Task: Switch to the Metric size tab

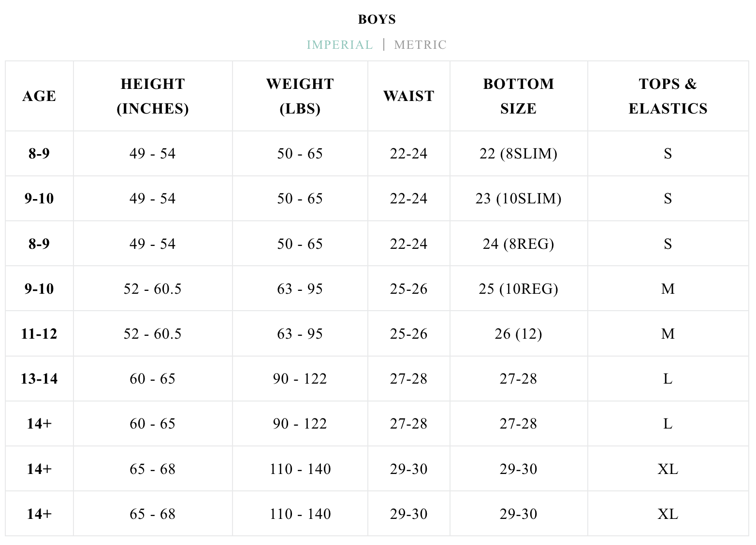Action: [x=420, y=45]
